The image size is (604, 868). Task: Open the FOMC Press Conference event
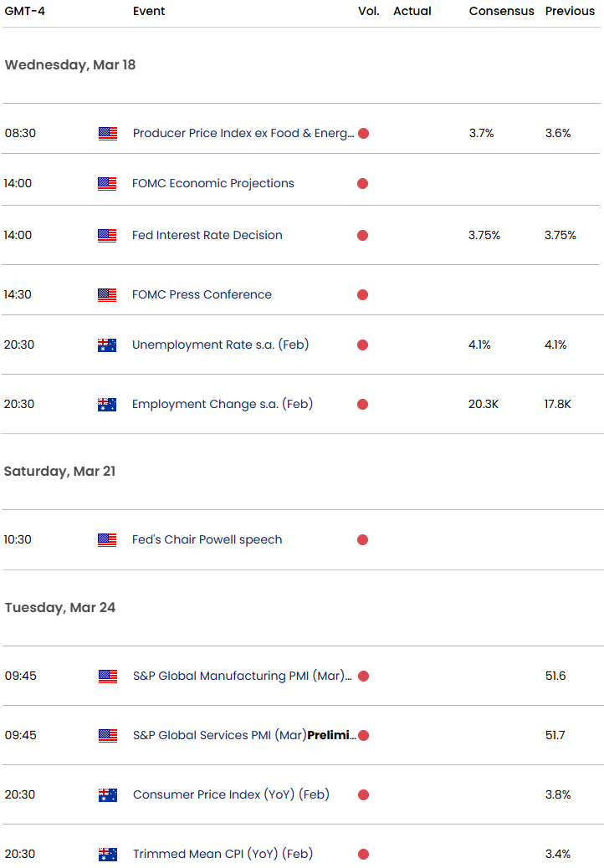(x=202, y=294)
